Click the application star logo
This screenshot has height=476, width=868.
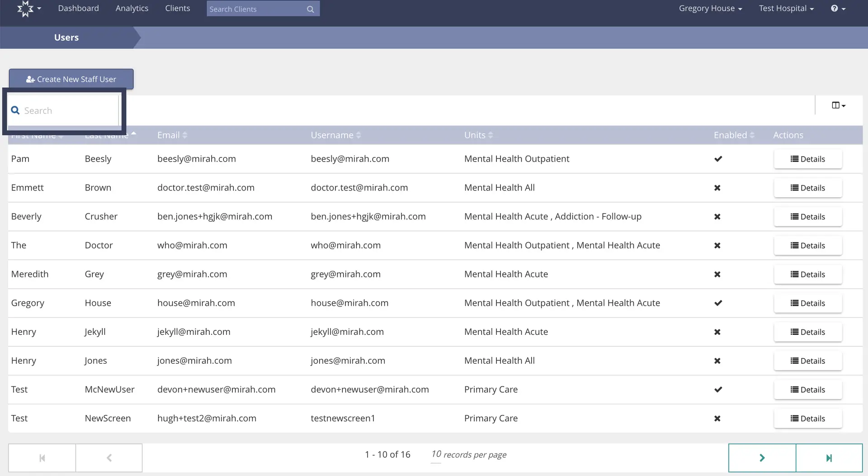pyautogui.click(x=26, y=8)
